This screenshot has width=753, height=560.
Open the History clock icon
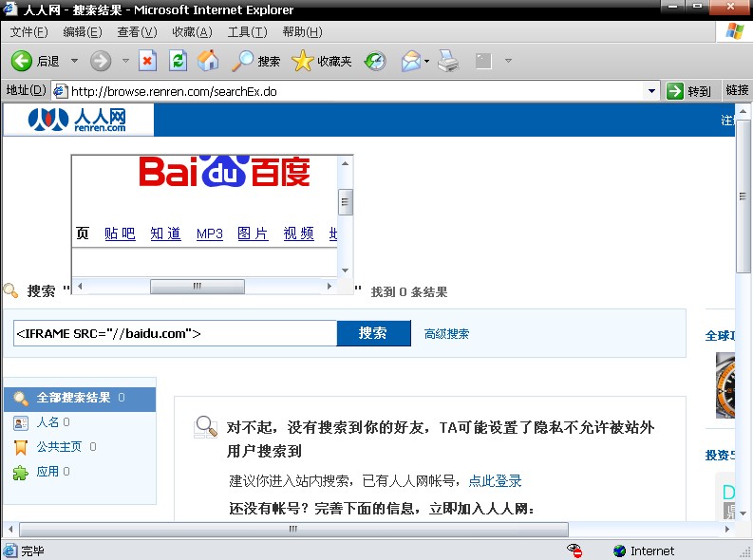pyautogui.click(x=374, y=61)
